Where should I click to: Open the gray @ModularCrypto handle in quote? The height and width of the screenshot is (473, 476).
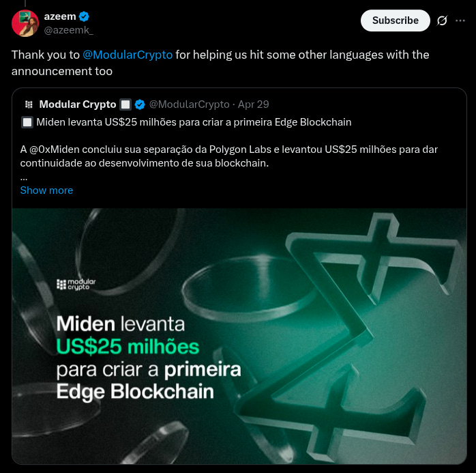click(190, 104)
